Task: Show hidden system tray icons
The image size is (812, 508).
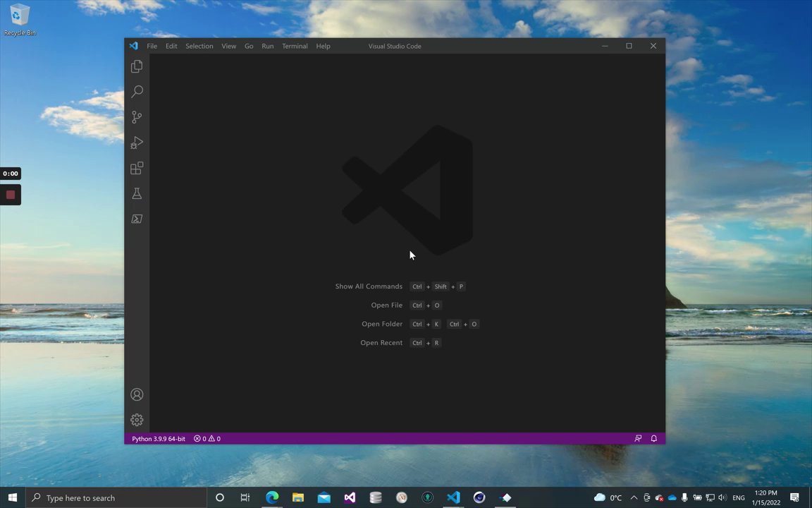Action: pos(634,497)
